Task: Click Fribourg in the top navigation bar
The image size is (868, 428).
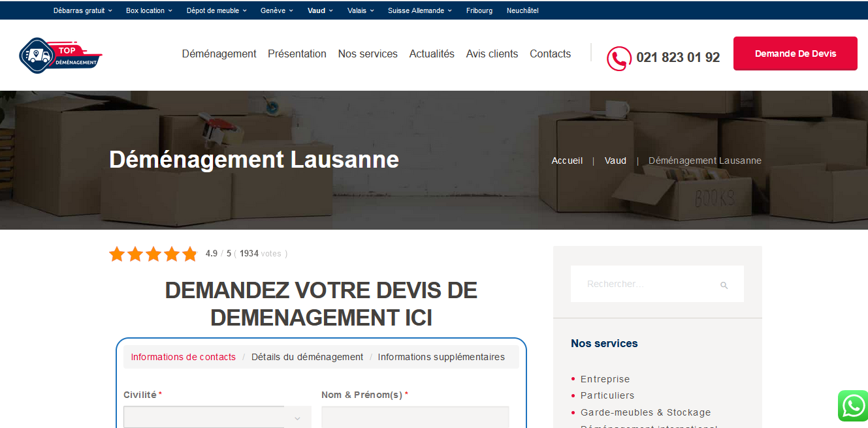Action: pos(479,10)
